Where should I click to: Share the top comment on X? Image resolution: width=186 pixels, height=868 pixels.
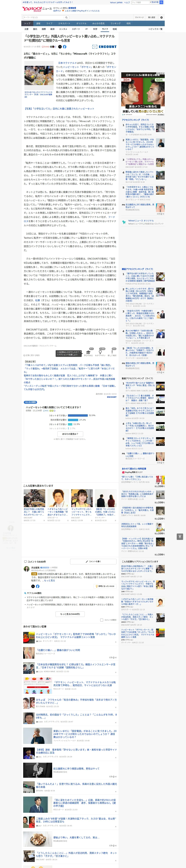tap(33, 586)
